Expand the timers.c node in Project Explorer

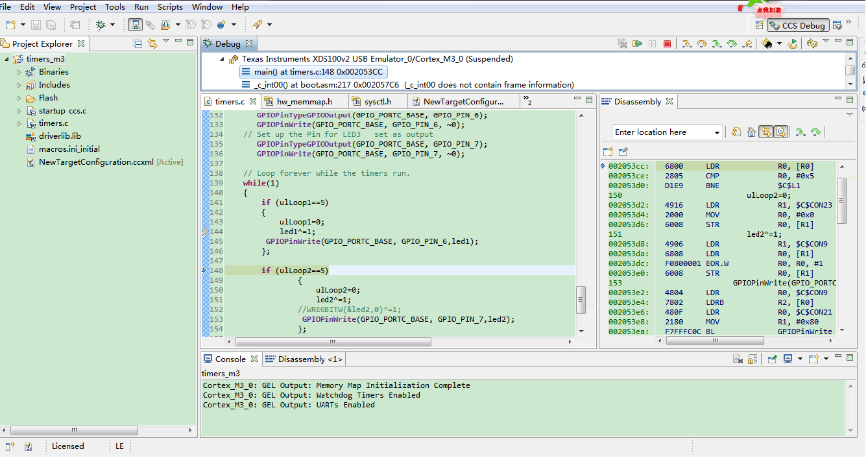click(19, 123)
